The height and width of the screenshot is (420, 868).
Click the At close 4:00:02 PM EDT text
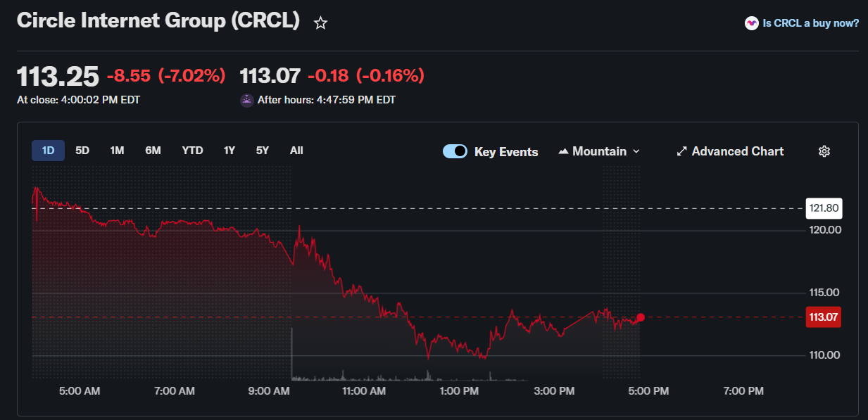point(78,100)
